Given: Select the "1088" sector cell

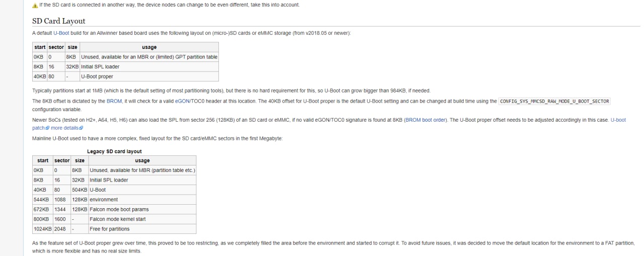Looking at the screenshot, I should click(x=62, y=200).
